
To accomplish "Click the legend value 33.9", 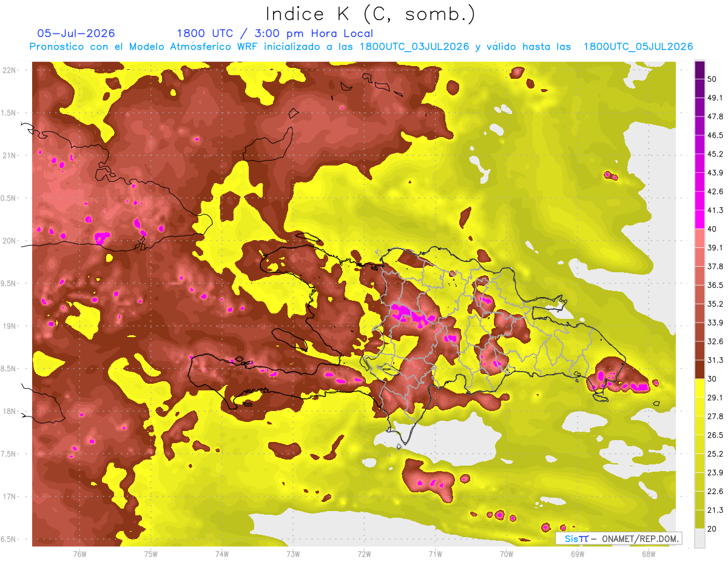I will click(715, 323).
